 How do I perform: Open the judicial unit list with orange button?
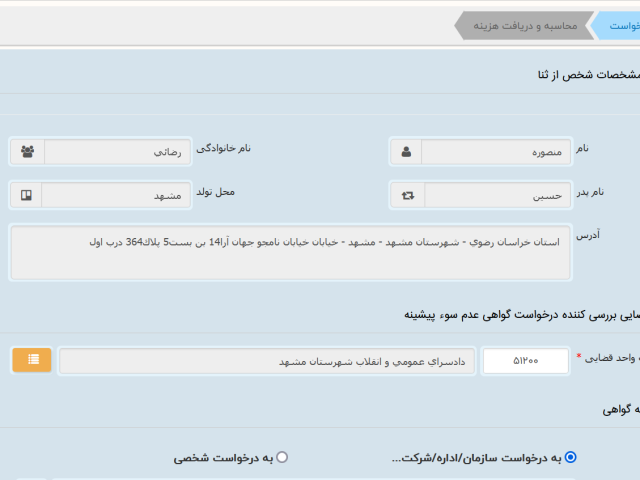point(32,360)
